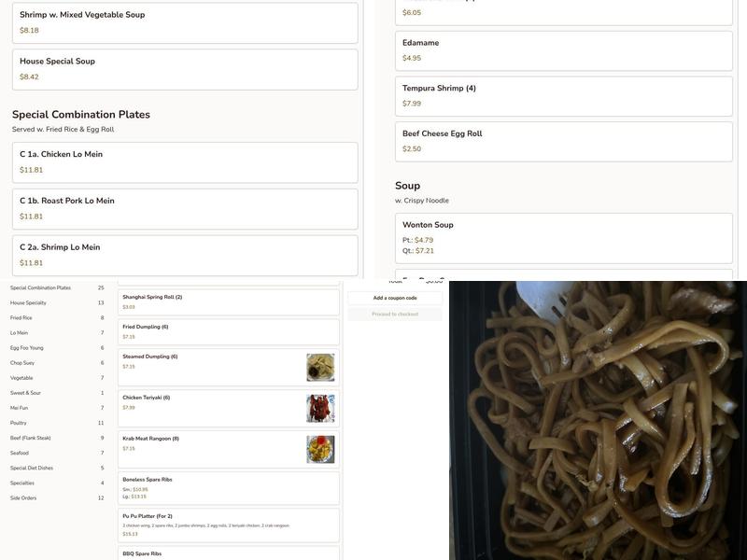Choose the Tempura Shrimp (4) appetizer
This screenshot has height=560, width=747.
click(564, 96)
